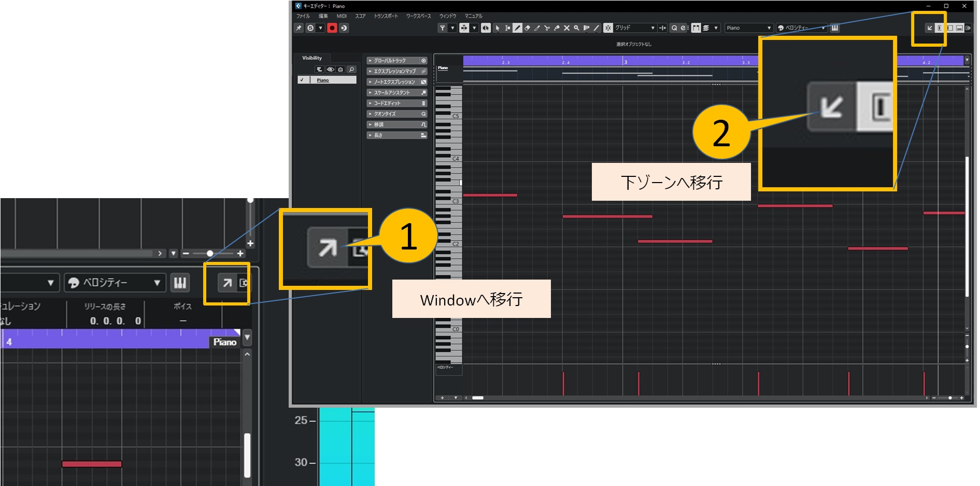
Task: Pick the Draw pencil tool
Action: coord(517,28)
